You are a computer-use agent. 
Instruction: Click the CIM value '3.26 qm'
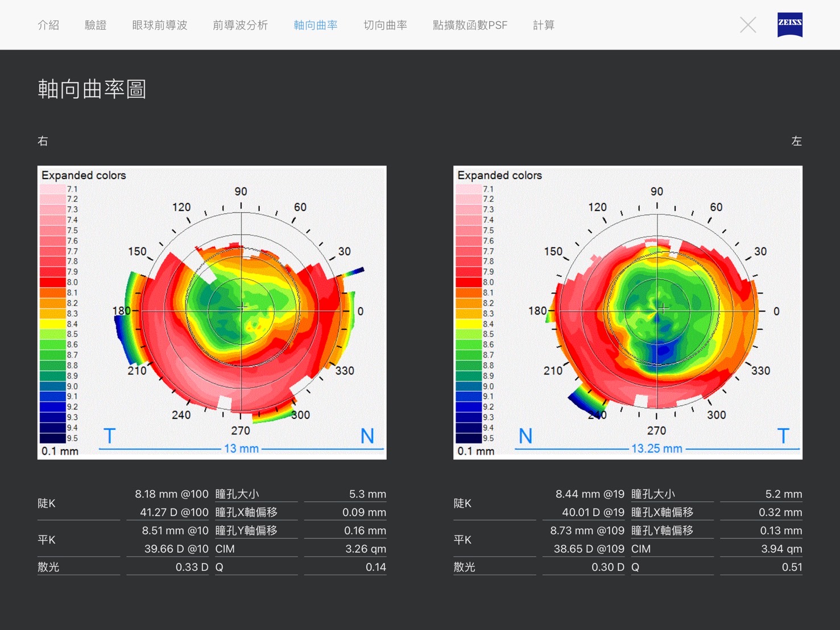(x=366, y=549)
